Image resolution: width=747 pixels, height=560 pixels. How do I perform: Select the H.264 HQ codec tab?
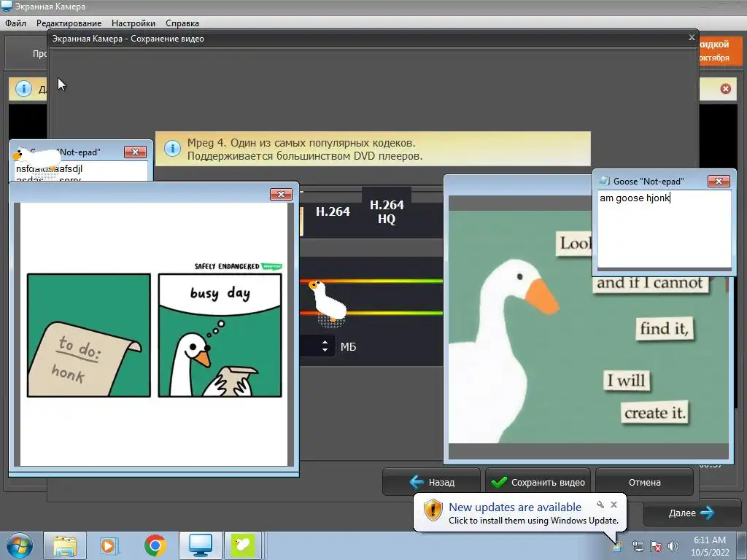387,212
